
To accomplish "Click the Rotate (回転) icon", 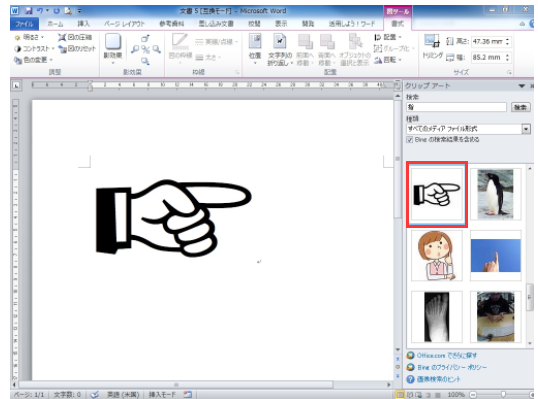I will tap(378, 60).
